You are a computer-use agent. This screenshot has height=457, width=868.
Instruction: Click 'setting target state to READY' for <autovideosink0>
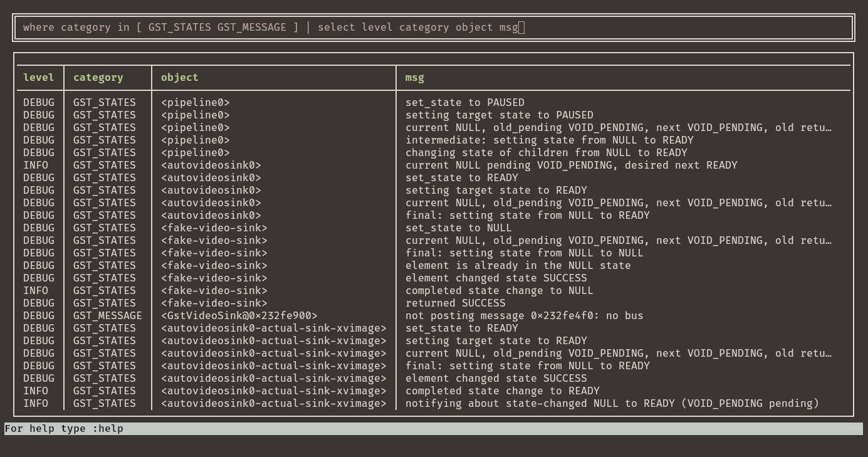[496, 191]
